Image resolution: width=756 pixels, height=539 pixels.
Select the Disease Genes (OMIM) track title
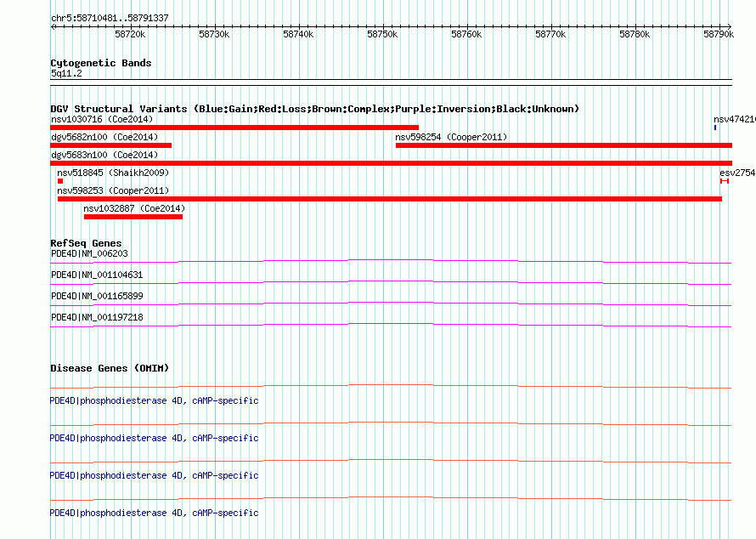(x=110, y=368)
